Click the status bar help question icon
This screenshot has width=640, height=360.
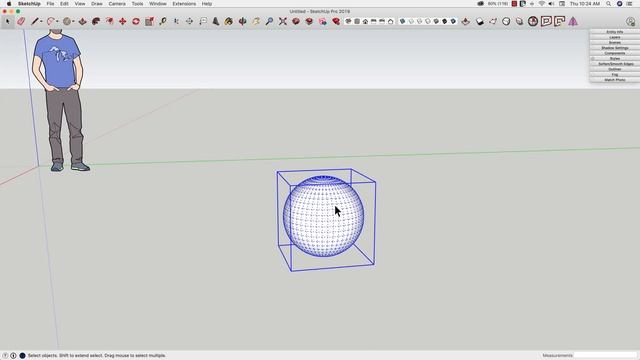click(x=5, y=356)
